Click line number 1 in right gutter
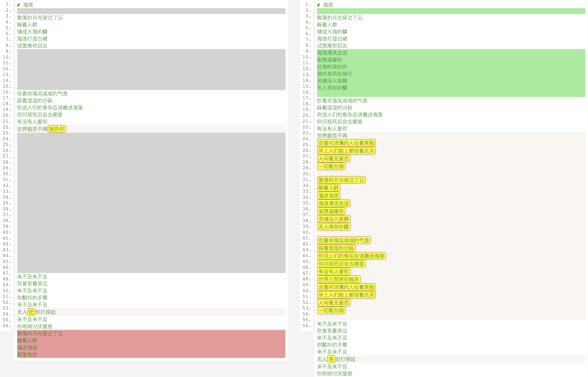Image resolution: width=588 pixels, height=377 pixels. point(308,4)
